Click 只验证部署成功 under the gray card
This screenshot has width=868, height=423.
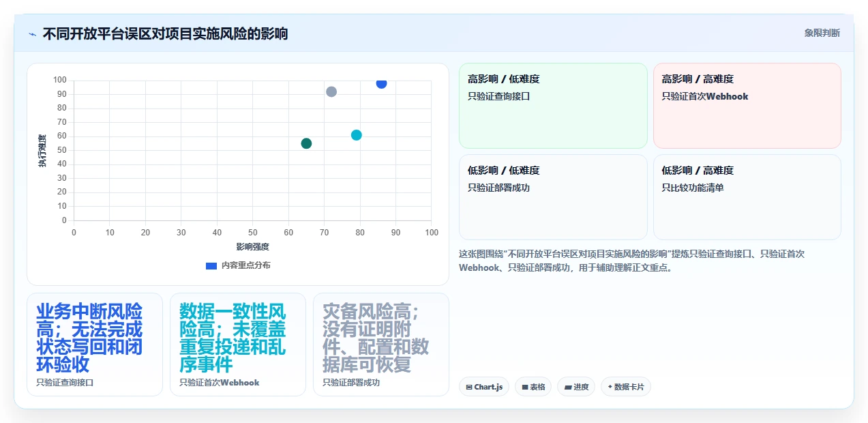351,383
